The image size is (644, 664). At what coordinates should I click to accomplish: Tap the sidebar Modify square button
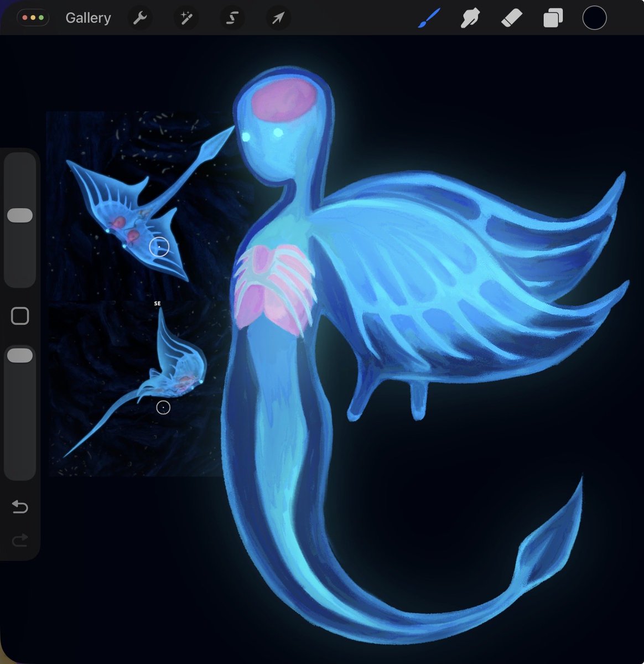click(20, 316)
